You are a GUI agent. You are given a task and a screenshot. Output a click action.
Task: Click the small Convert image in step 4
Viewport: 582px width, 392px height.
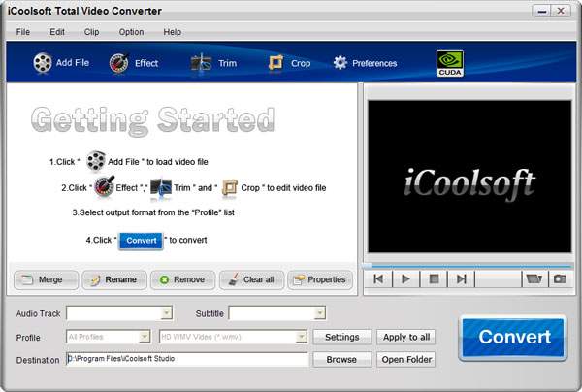point(141,241)
